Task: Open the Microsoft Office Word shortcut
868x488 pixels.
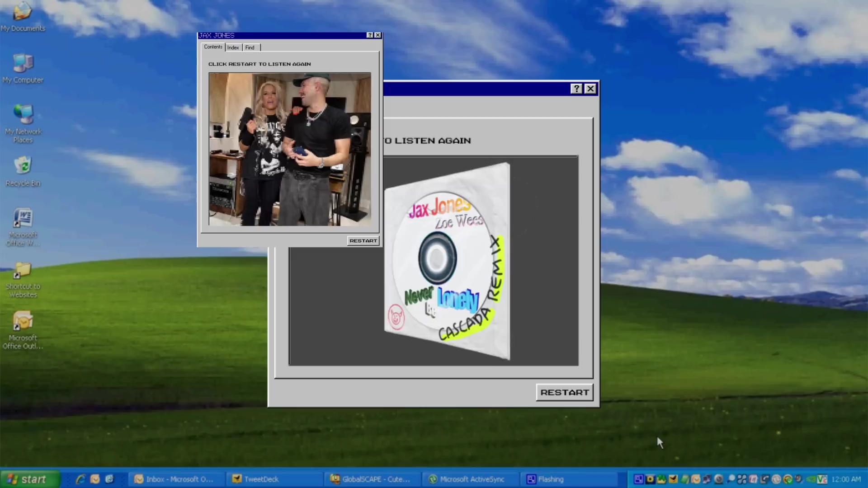Action: (x=23, y=227)
